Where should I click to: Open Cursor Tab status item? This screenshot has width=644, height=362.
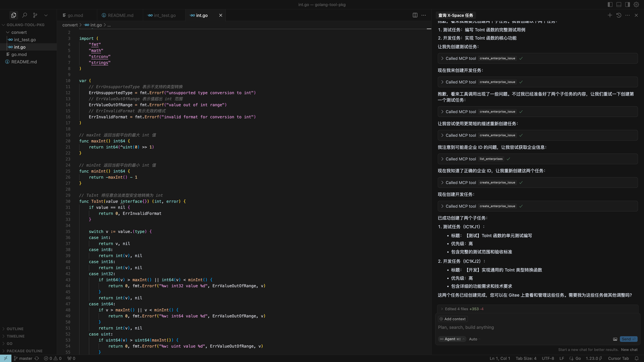[x=618, y=358]
